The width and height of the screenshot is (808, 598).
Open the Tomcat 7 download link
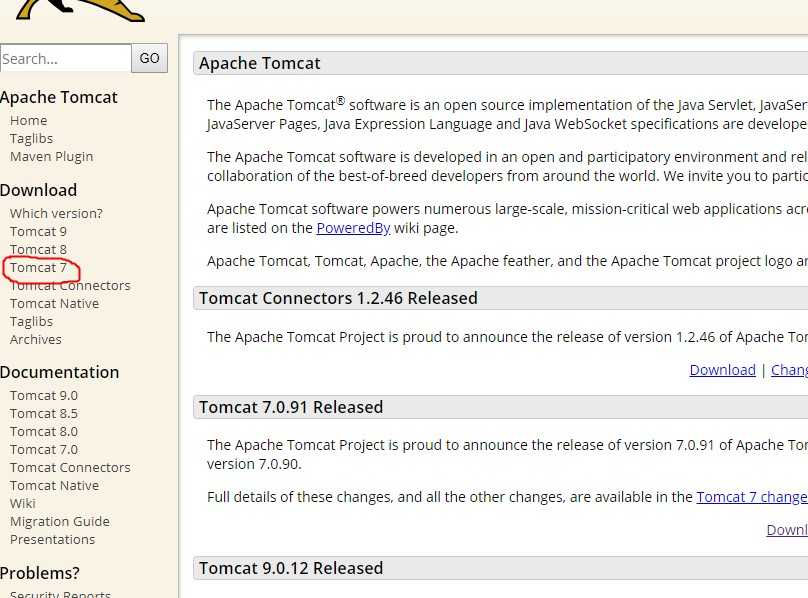click(x=38, y=268)
